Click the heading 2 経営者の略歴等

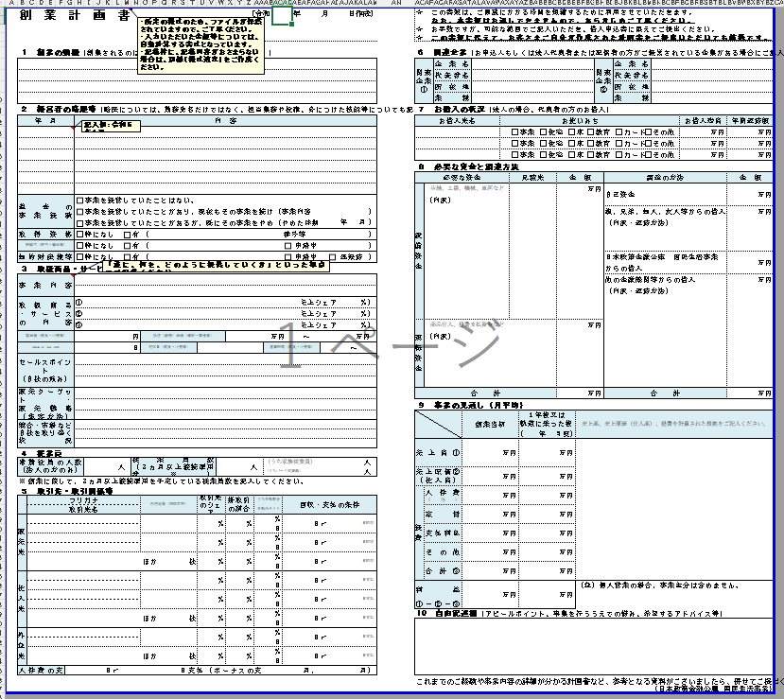59,109
